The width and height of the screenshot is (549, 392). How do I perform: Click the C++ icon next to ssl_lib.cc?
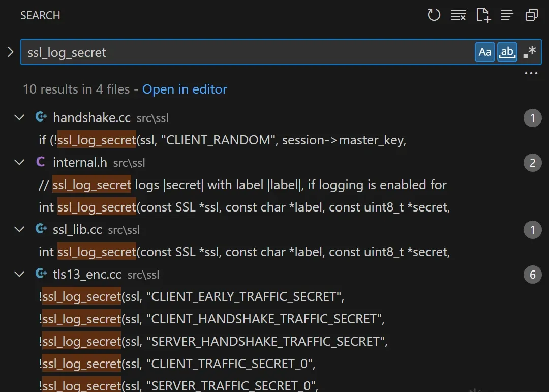coord(41,229)
